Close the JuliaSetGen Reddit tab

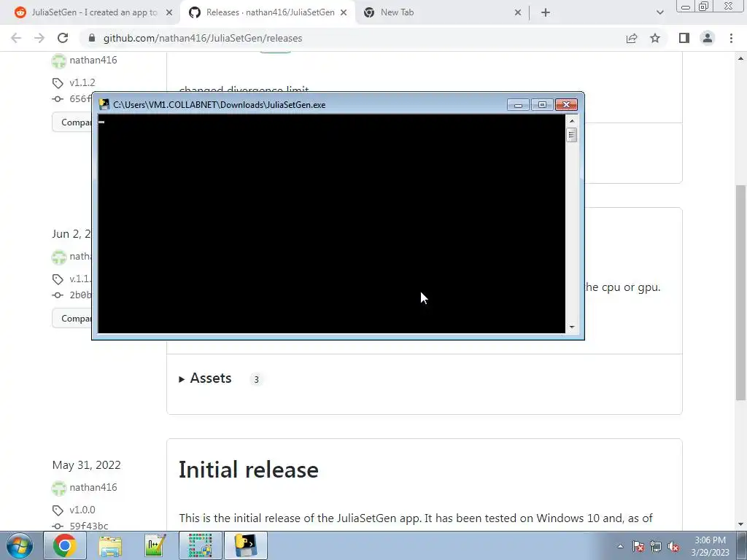(169, 12)
